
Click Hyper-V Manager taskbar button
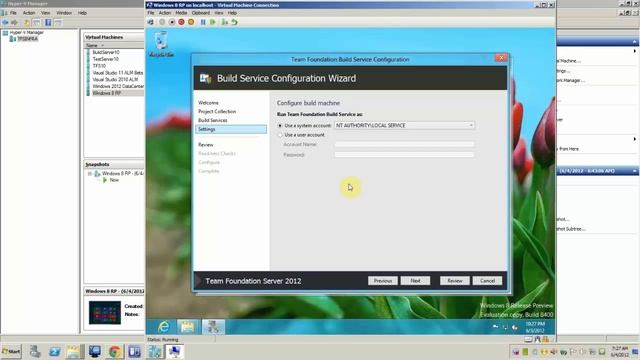pyautogui.click(x=155, y=351)
